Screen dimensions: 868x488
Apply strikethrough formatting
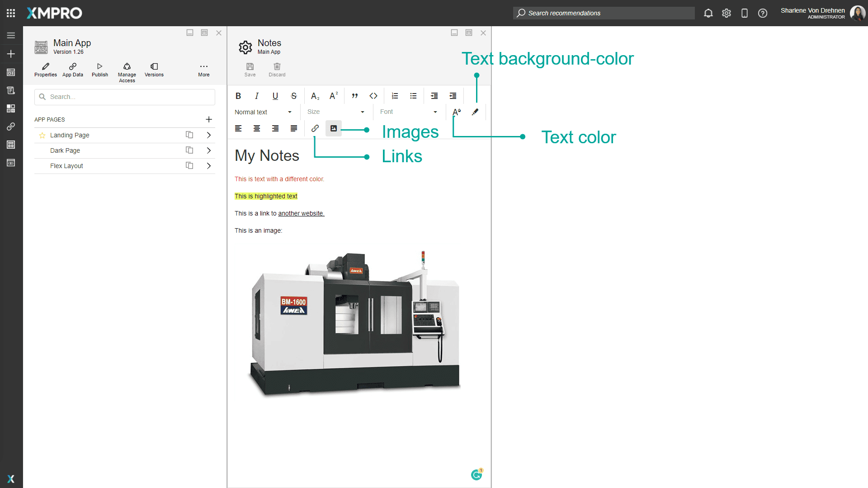(293, 95)
